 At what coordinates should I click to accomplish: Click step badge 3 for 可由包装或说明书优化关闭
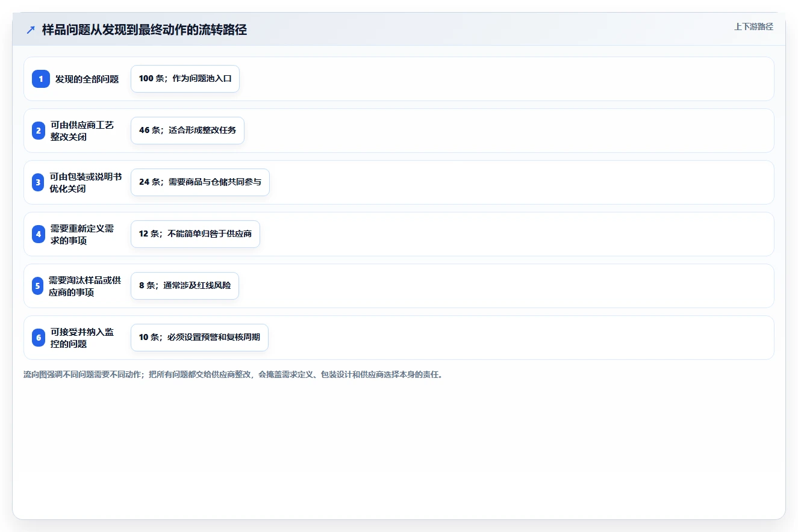(39, 182)
